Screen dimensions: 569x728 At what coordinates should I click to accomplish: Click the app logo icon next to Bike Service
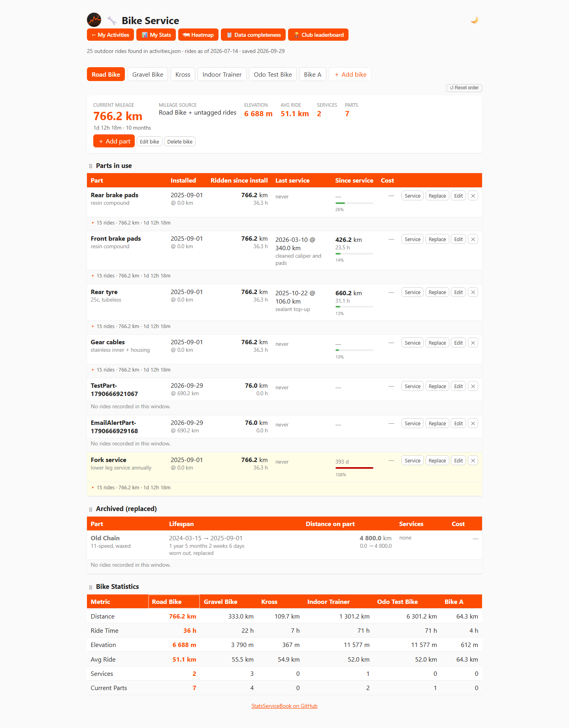click(x=94, y=20)
